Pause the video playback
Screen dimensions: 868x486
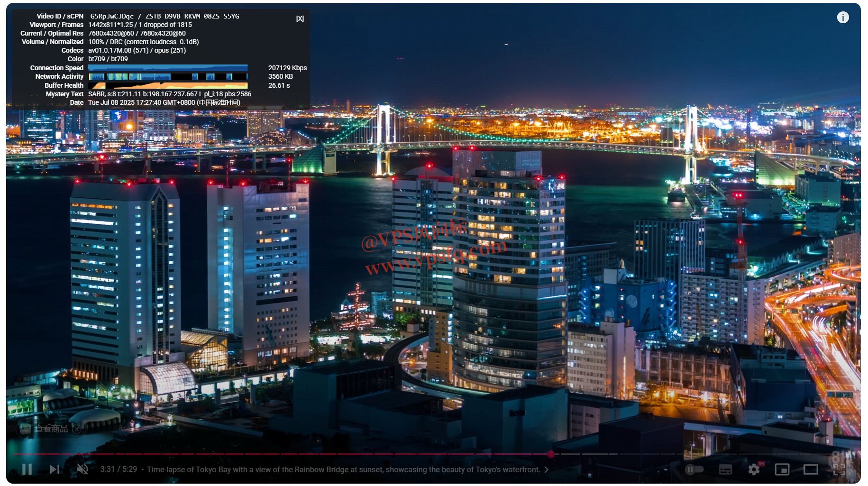pos(27,469)
